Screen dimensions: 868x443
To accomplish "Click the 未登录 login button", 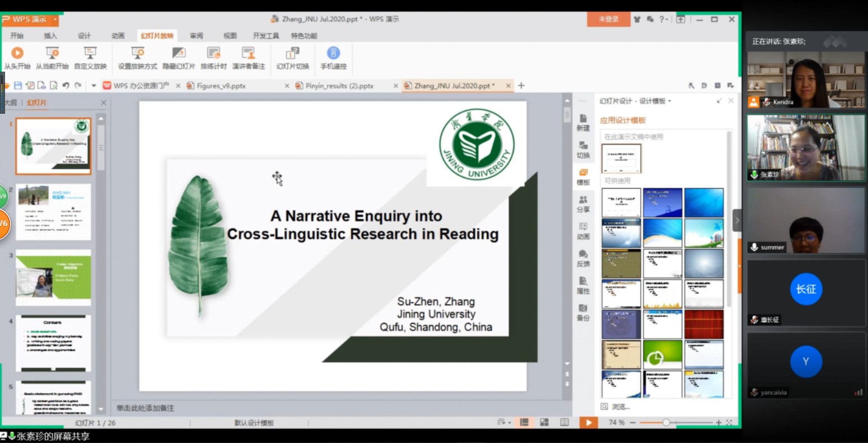I will tap(608, 19).
